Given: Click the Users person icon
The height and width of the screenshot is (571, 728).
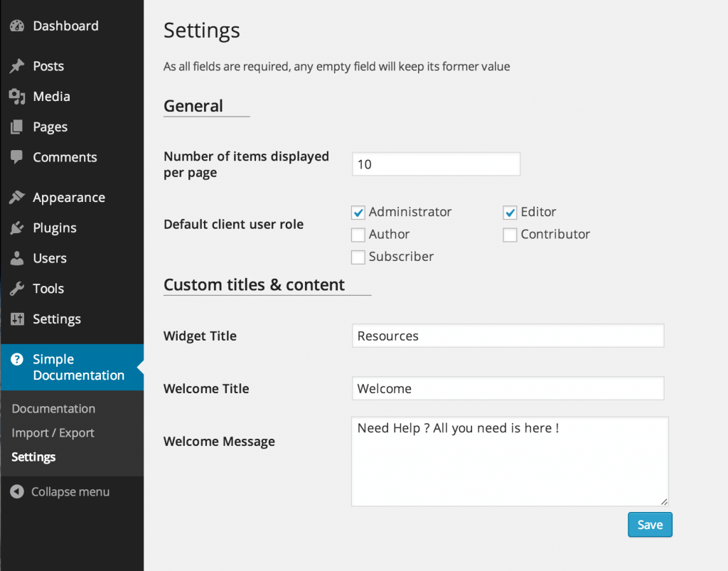Looking at the screenshot, I should click(17, 259).
